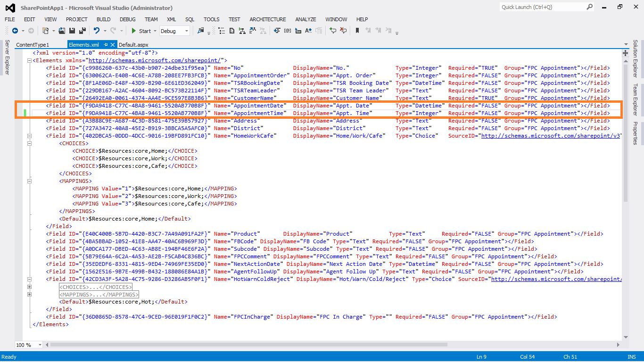
Task: Open the VIEW menu
Action: point(50,19)
